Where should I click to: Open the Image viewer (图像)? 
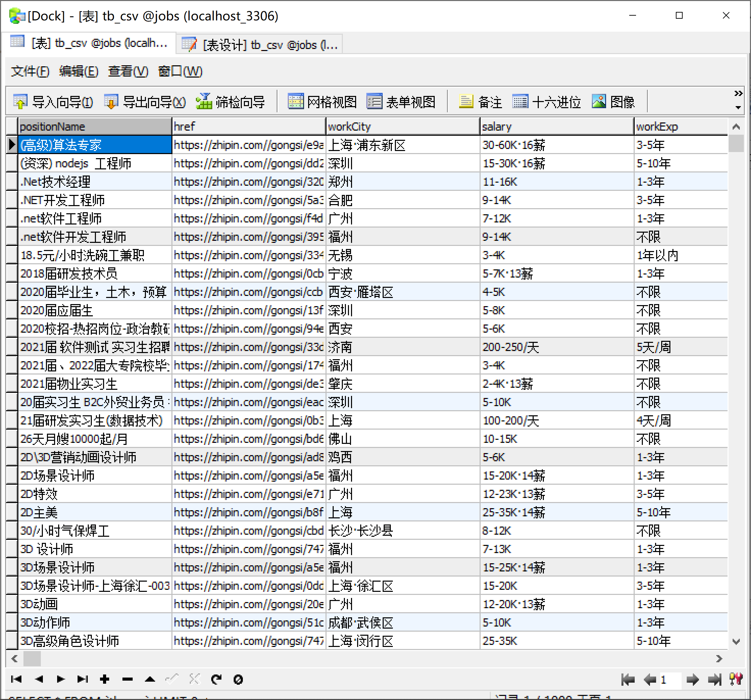[x=614, y=101]
